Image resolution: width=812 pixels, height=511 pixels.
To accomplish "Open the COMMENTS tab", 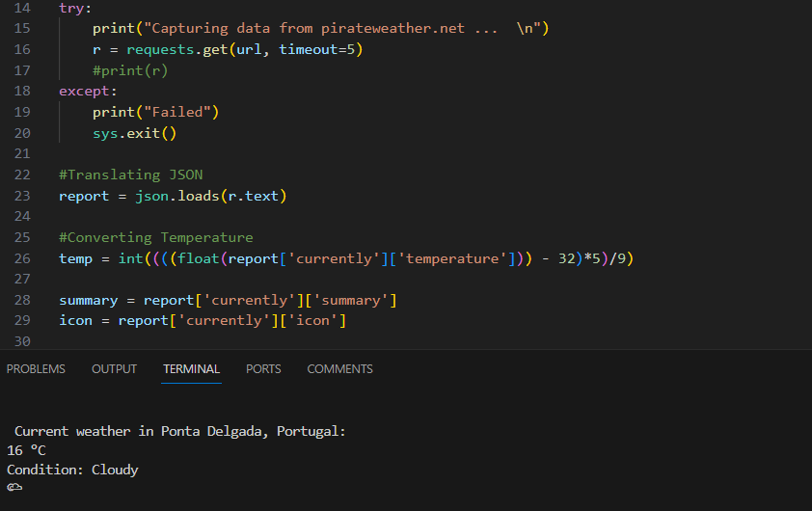I will 339,369.
